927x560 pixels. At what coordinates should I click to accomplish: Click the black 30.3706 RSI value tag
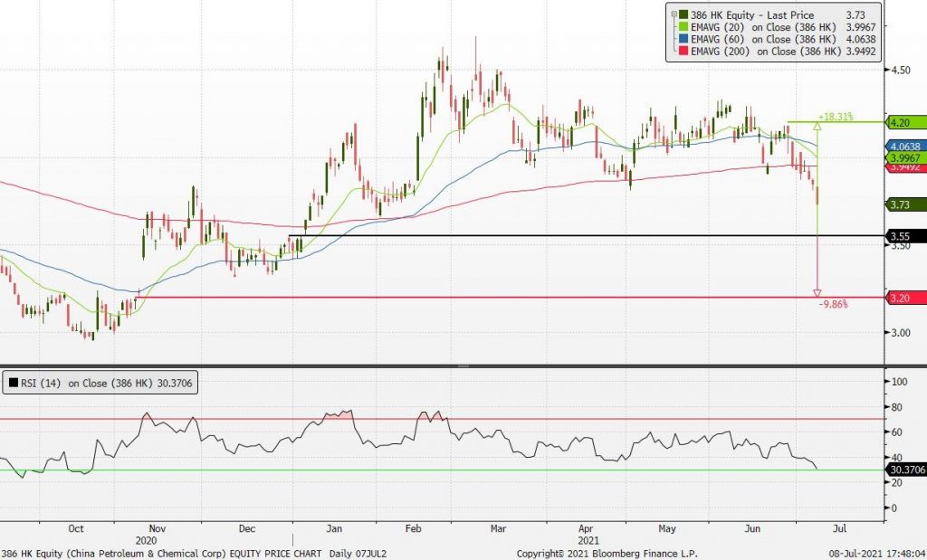(x=906, y=470)
